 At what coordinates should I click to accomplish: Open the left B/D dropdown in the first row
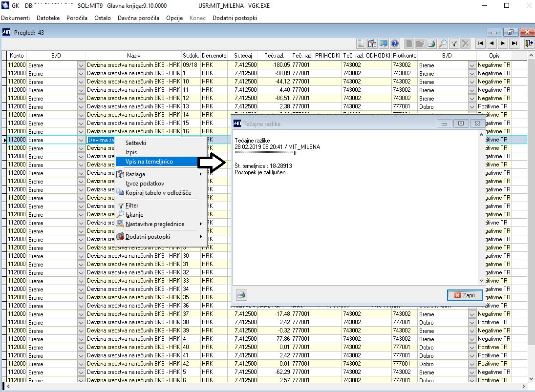(x=81, y=65)
